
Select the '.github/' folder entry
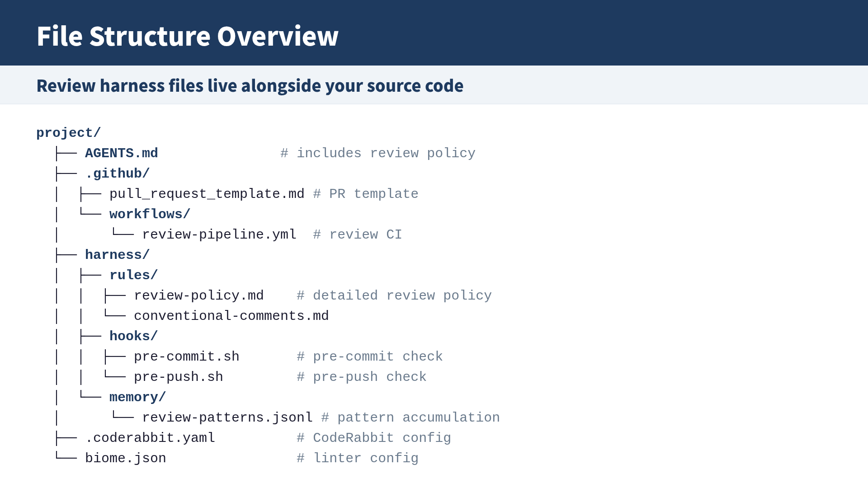[117, 174]
